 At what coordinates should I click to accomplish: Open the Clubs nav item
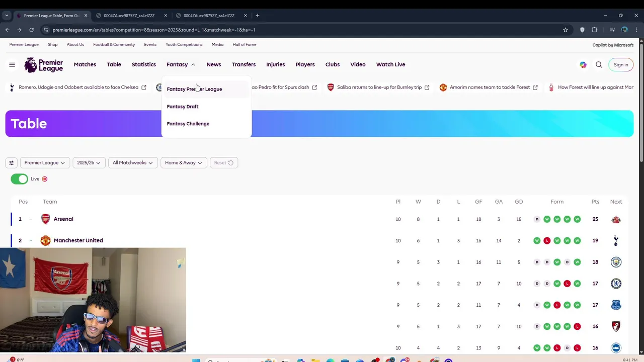333,64
